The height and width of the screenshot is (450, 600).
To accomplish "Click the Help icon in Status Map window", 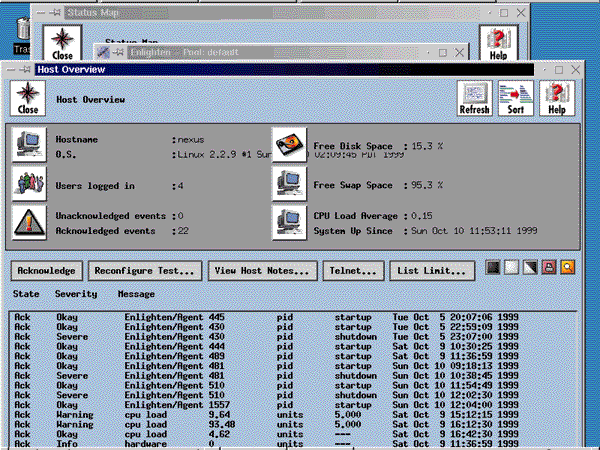I will coord(499,43).
